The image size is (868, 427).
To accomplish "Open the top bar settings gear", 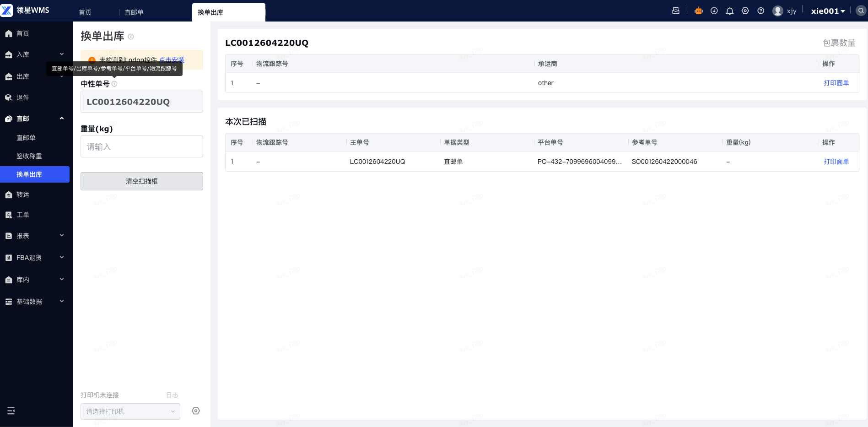I will tap(745, 11).
